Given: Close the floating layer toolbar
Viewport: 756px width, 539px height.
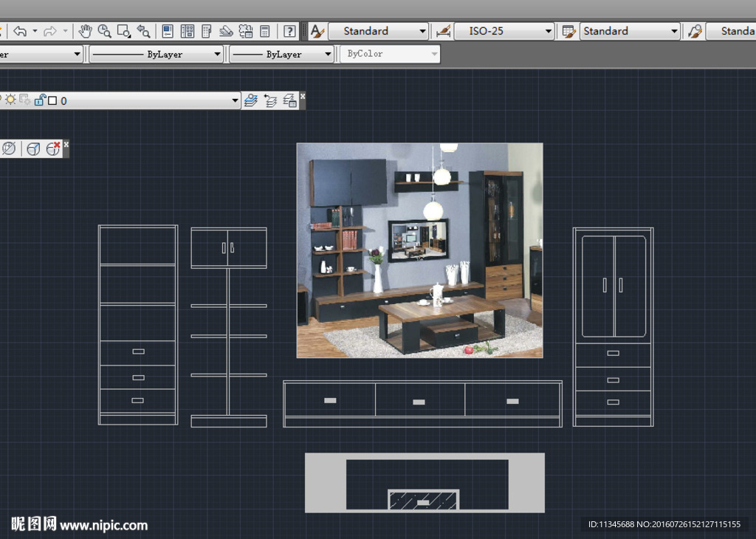Looking at the screenshot, I should [x=303, y=96].
